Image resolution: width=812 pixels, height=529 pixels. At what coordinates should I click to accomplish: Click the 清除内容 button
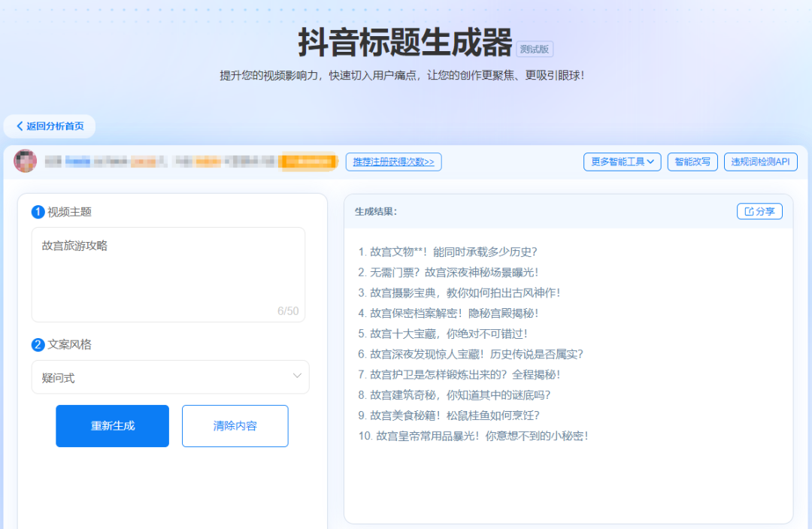tap(235, 426)
